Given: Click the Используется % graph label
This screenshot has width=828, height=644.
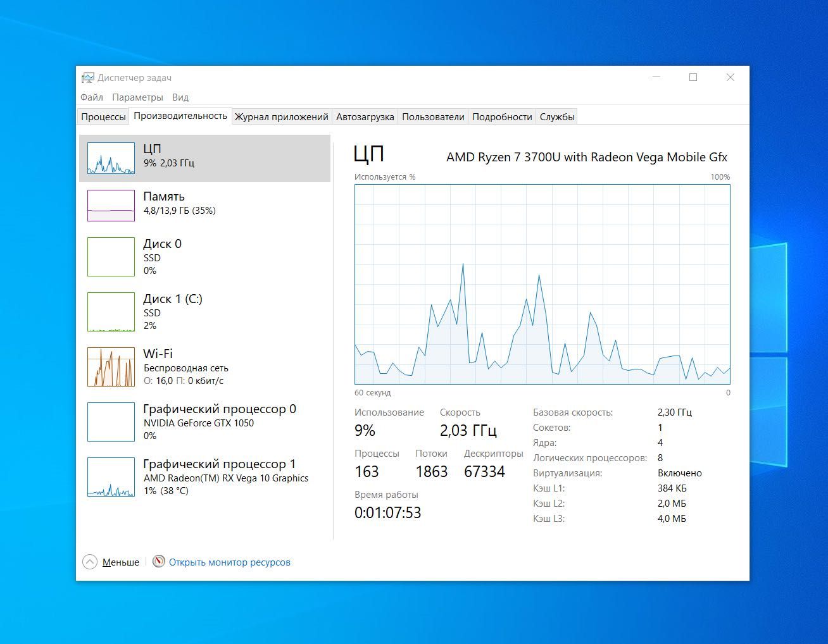Looking at the screenshot, I should point(385,176).
